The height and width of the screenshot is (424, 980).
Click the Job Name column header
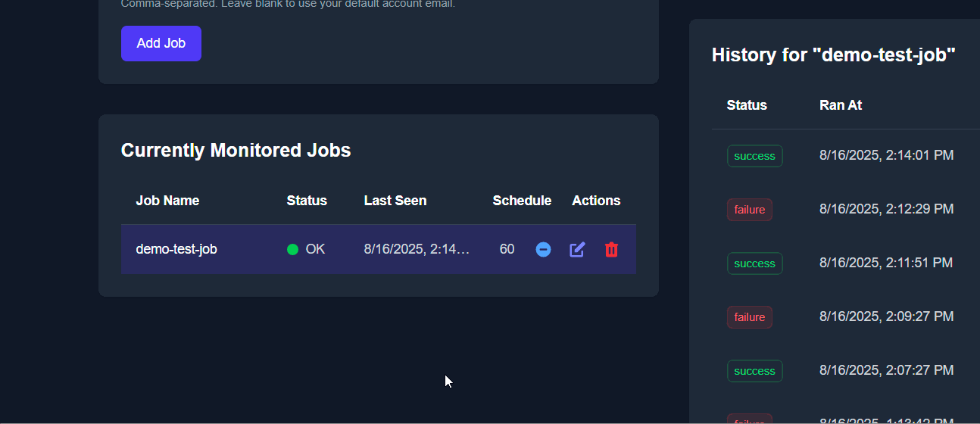click(167, 201)
